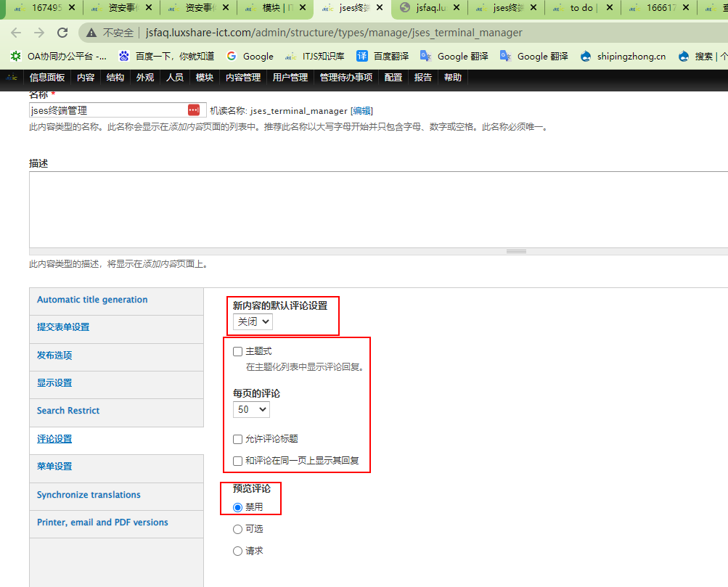Viewport: 728px width, 587px height.
Task: Click the browser address bar URL
Action: pos(334,33)
